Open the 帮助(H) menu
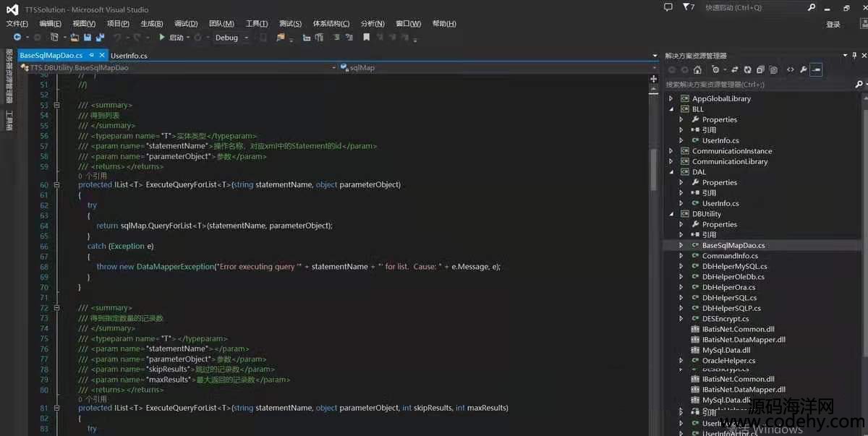868x436 pixels. click(444, 24)
